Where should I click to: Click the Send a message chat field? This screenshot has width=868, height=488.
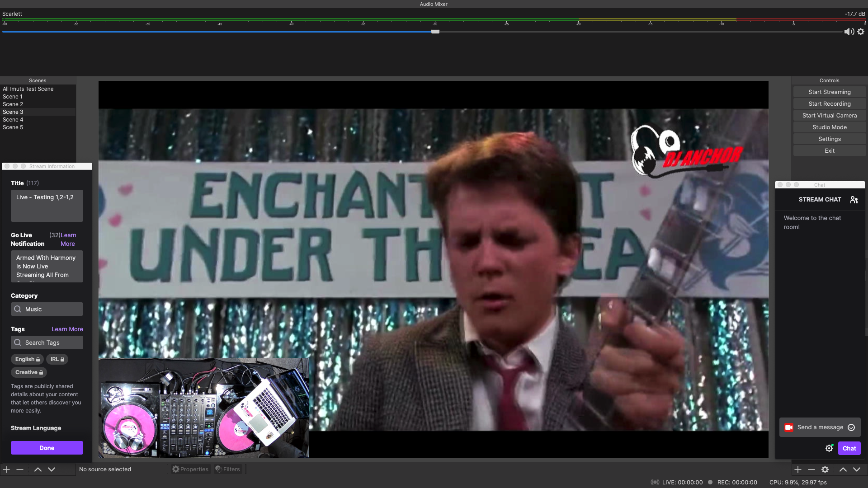(820, 427)
